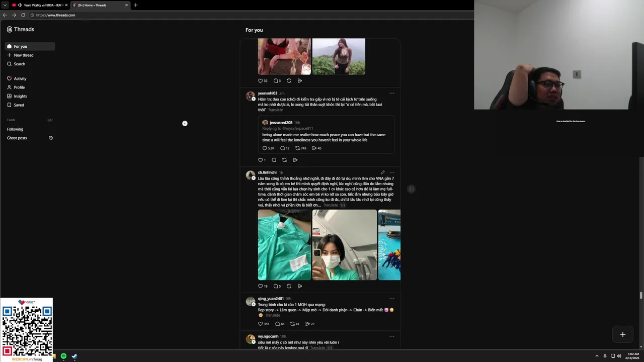
Task: Click the ghost icon beside Ghost posts
Action: [x=51, y=138]
